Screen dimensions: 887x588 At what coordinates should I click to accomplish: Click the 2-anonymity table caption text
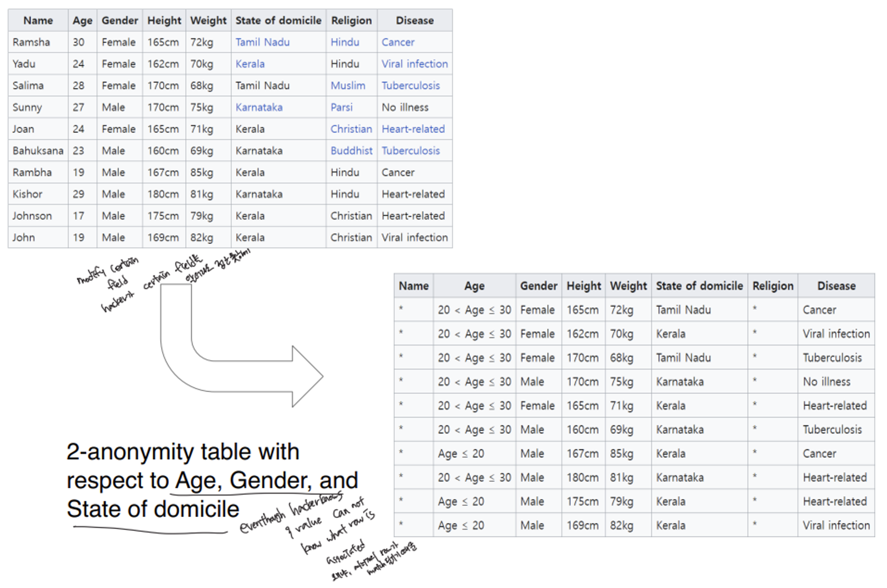(212, 480)
